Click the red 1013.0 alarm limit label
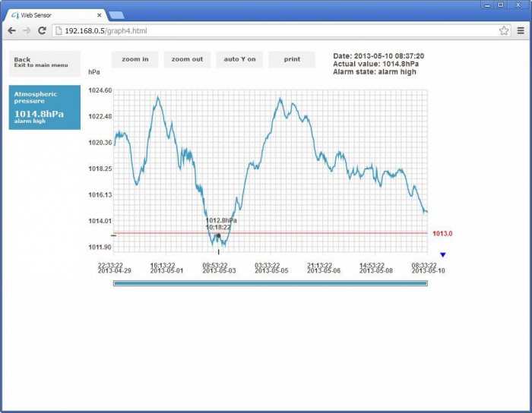 (x=442, y=234)
